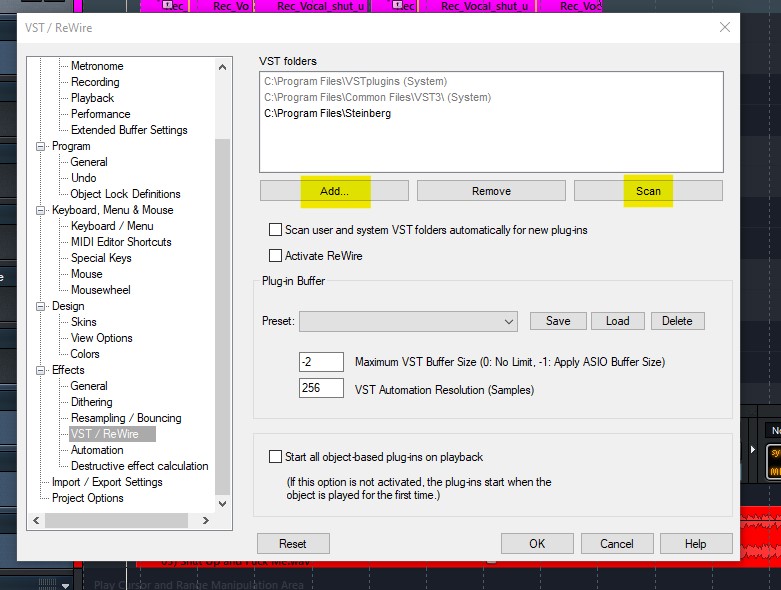Enable Start all object-based plug-ins on playback

[x=275, y=457]
